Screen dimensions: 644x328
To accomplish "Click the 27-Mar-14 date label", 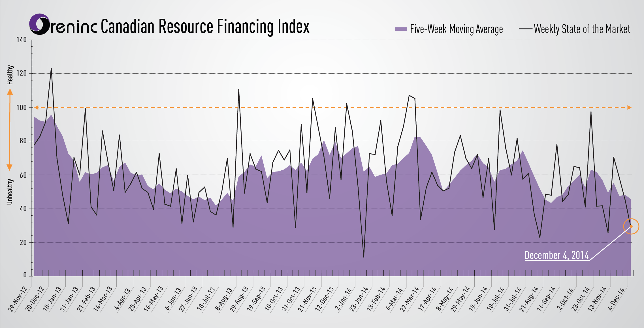I will click(x=410, y=299).
